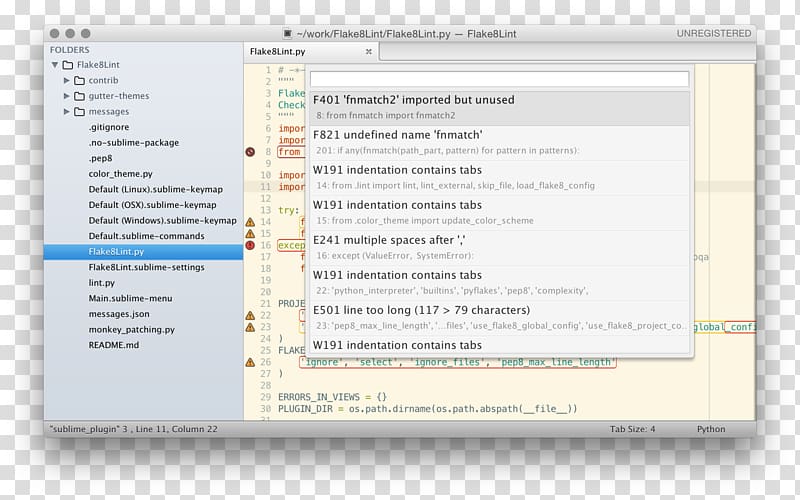Open the Python syntax selector
800x500 pixels.
point(711,429)
